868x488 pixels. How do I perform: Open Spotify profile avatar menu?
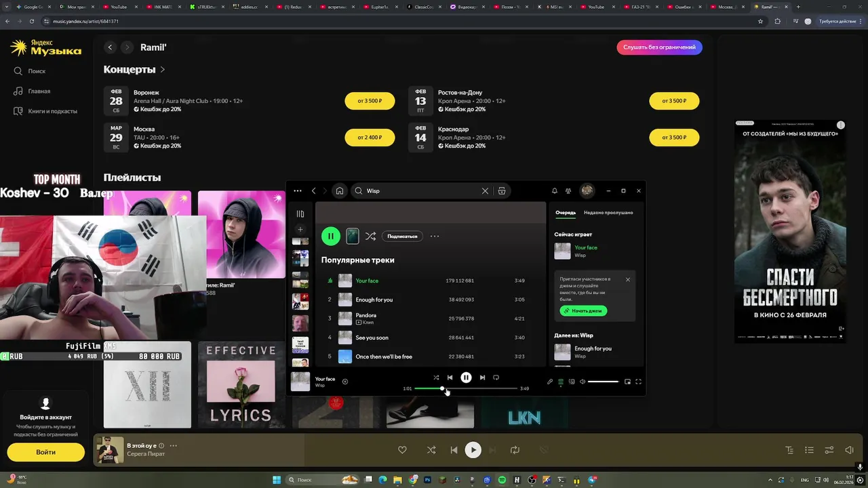(x=587, y=190)
